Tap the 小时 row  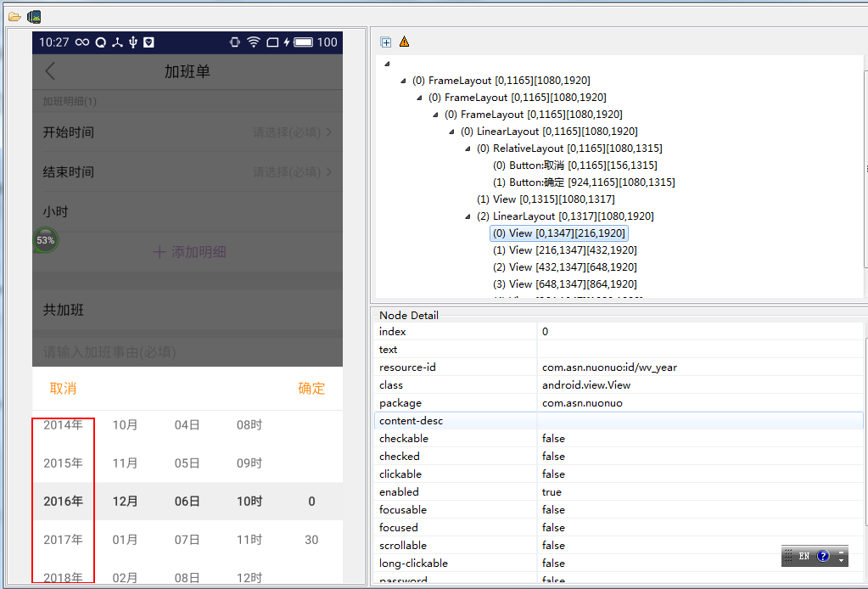pos(188,212)
